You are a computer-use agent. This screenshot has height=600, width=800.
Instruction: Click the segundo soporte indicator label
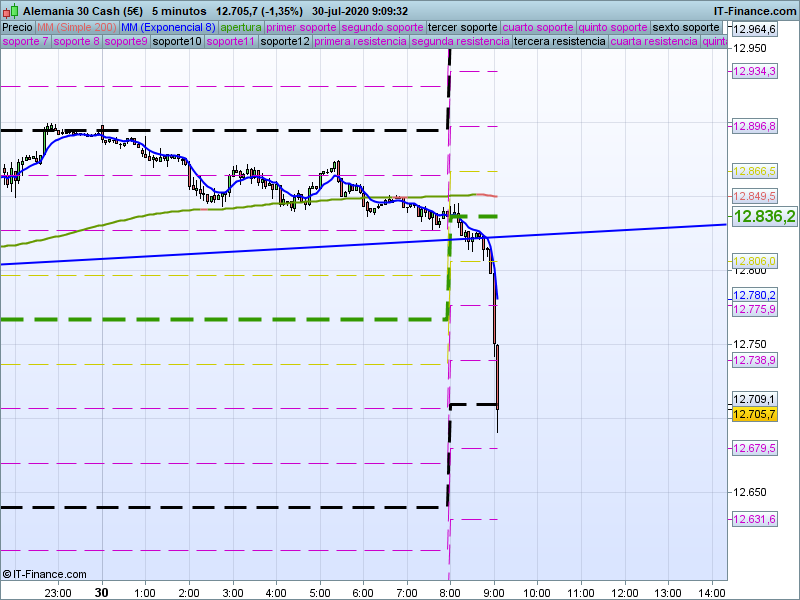(x=383, y=27)
